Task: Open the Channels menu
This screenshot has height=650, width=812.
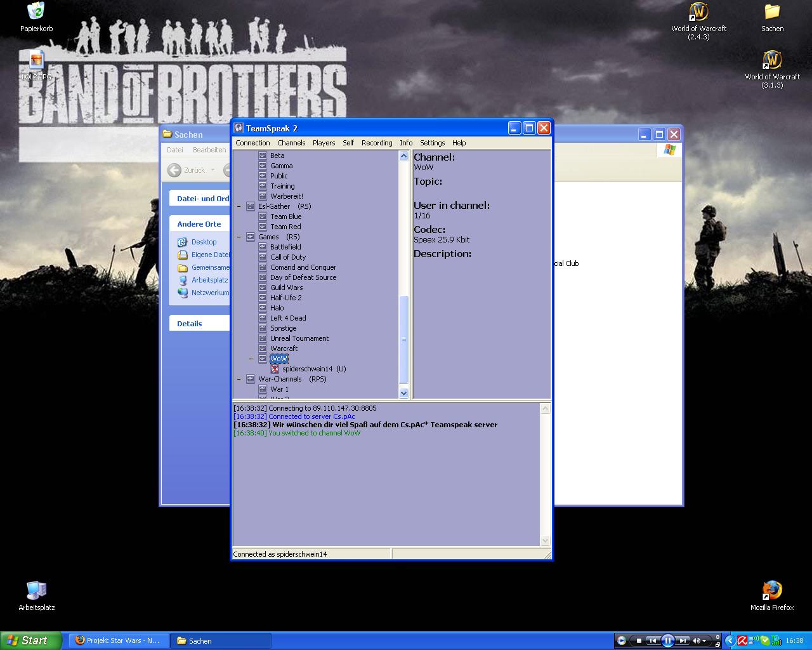Action: pyautogui.click(x=291, y=143)
